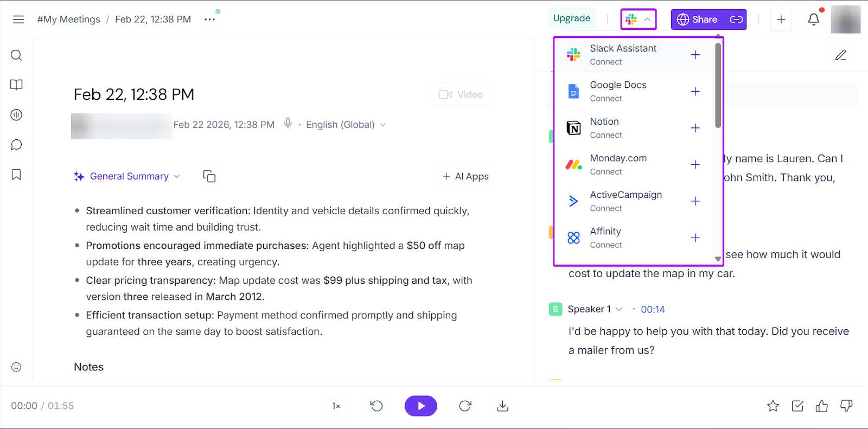Click the plus new item button in header
This screenshot has width=868, height=429.
point(781,20)
